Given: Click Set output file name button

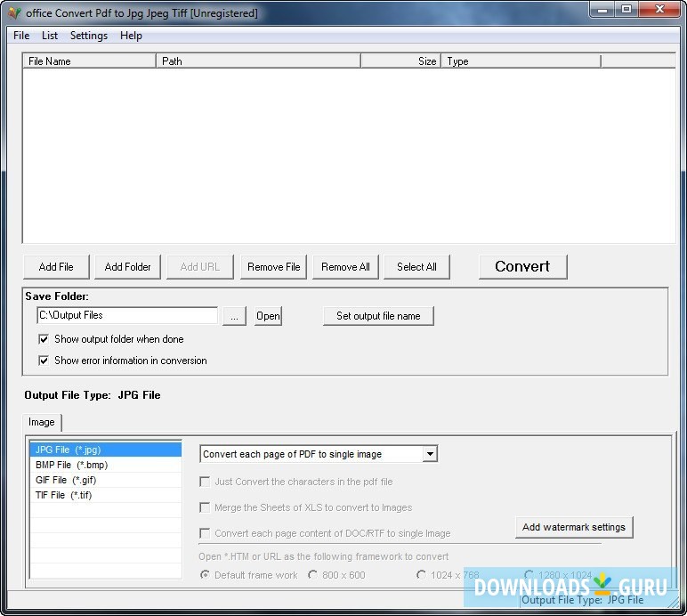Looking at the screenshot, I should 378,316.
